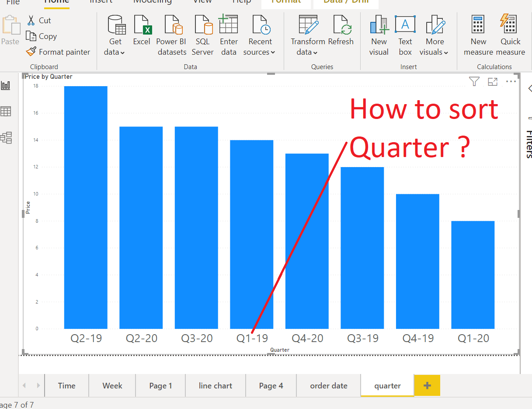Open the Time page tab

(x=66, y=385)
